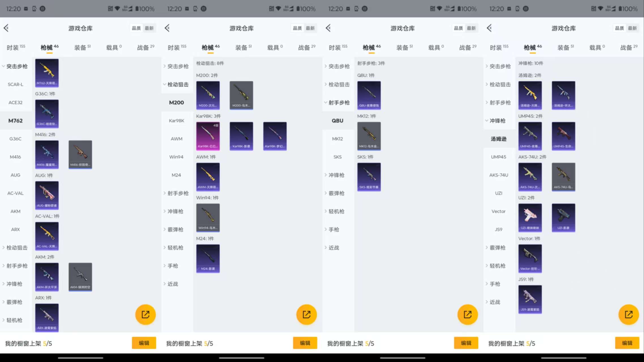Tap the back arrow in the top-left corner
The width and height of the screenshot is (644, 362).
coord(6,28)
